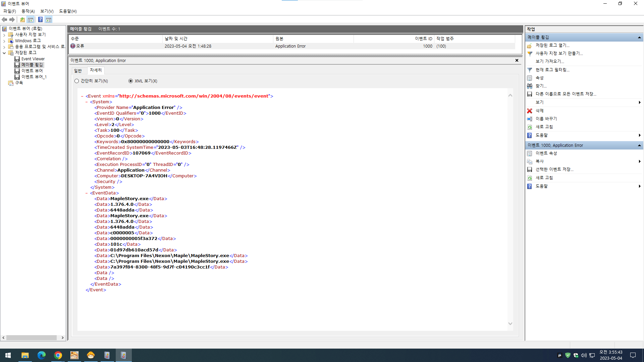This screenshot has height=362, width=644.
Task: Toggle the console tree toolbar icon
Action: point(31,19)
